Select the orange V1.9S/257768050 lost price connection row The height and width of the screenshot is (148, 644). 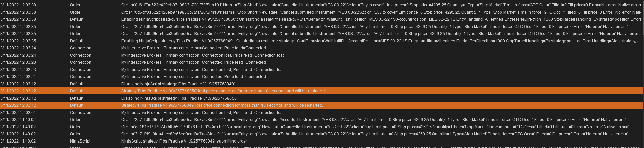pyautogui.click(x=223, y=91)
